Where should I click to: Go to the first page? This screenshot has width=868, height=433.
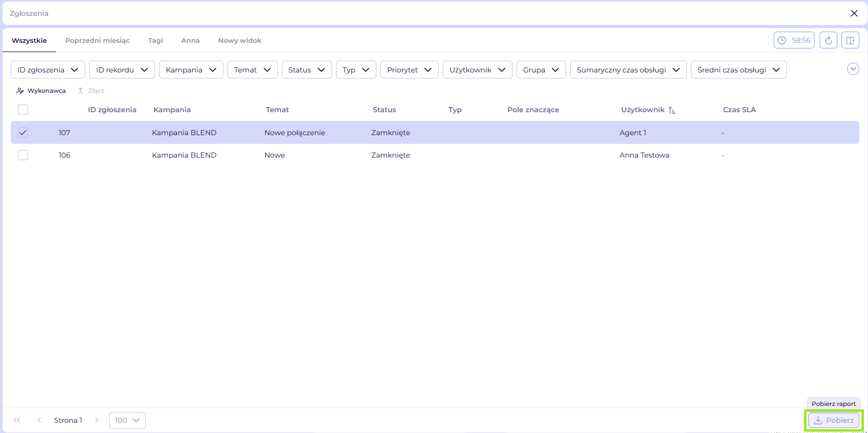(17, 420)
